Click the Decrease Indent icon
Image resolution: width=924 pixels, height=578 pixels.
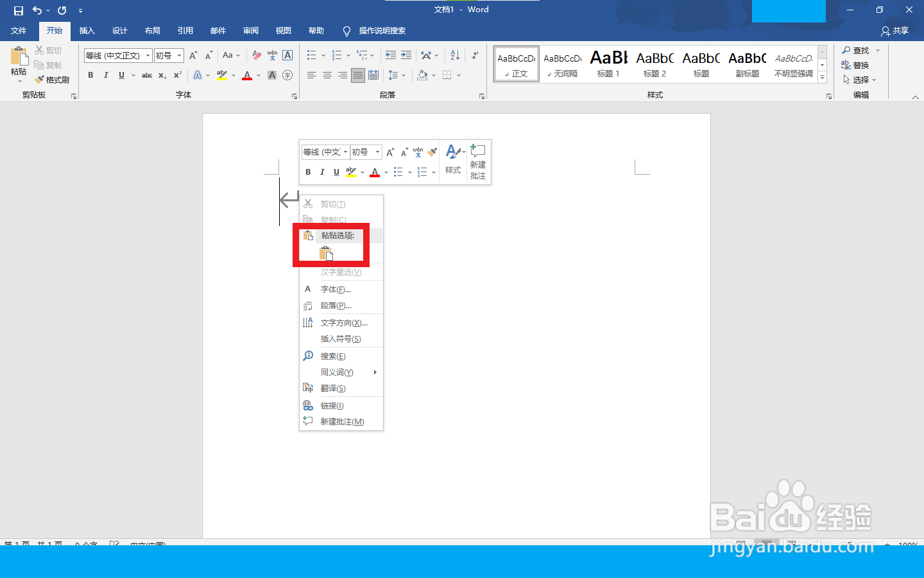click(x=391, y=55)
